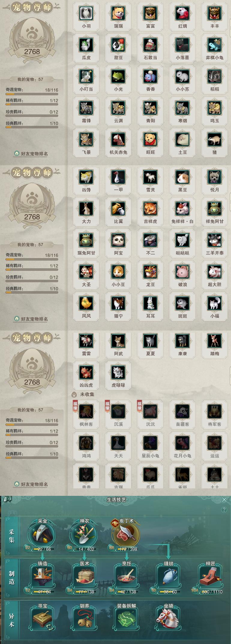Click the 梓匠 300/1110 progress bar

(212, 592)
